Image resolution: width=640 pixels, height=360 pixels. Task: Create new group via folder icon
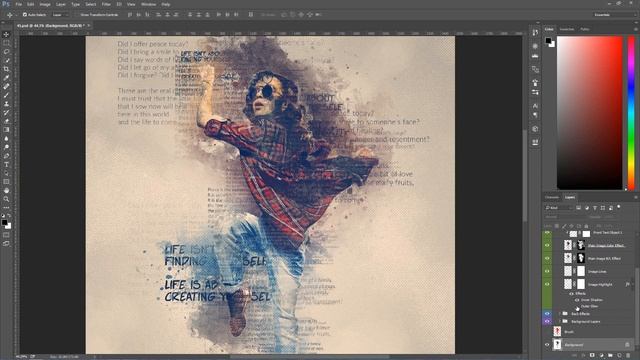pyautogui.click(x=610, y=356)
